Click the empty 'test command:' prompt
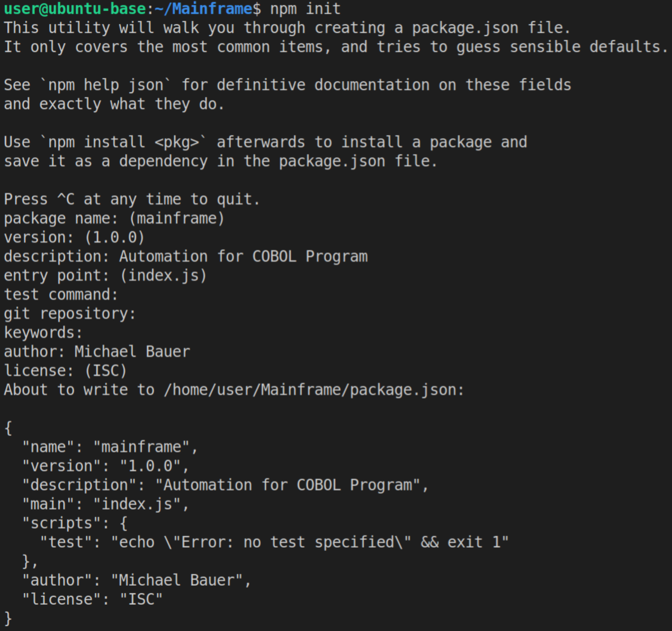 (x=61, y=295)
